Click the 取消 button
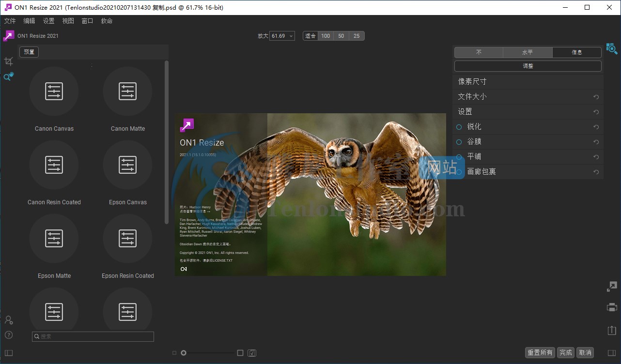 pyautogui.click(x=585, y=352)
